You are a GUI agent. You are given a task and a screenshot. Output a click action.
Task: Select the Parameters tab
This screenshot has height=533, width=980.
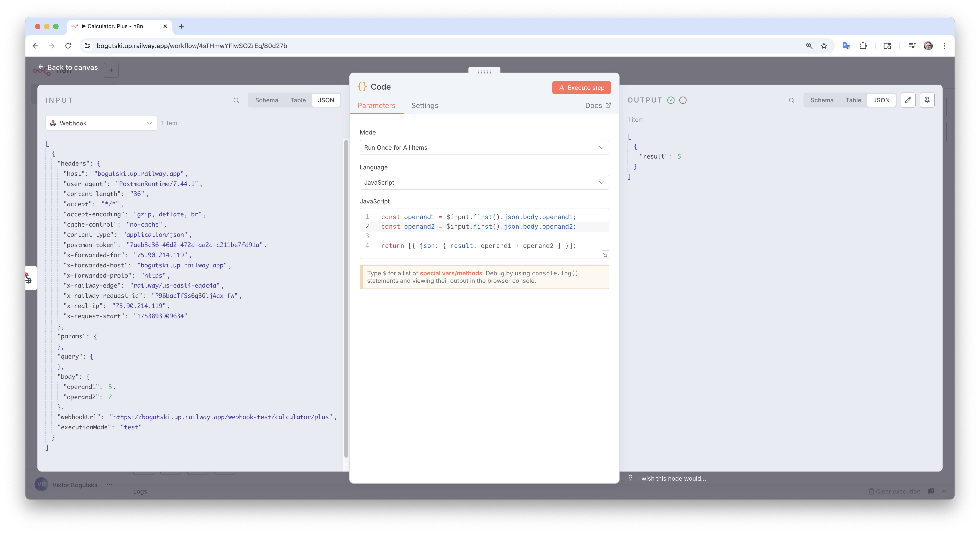pyautogui.click(x=376, y=106)
